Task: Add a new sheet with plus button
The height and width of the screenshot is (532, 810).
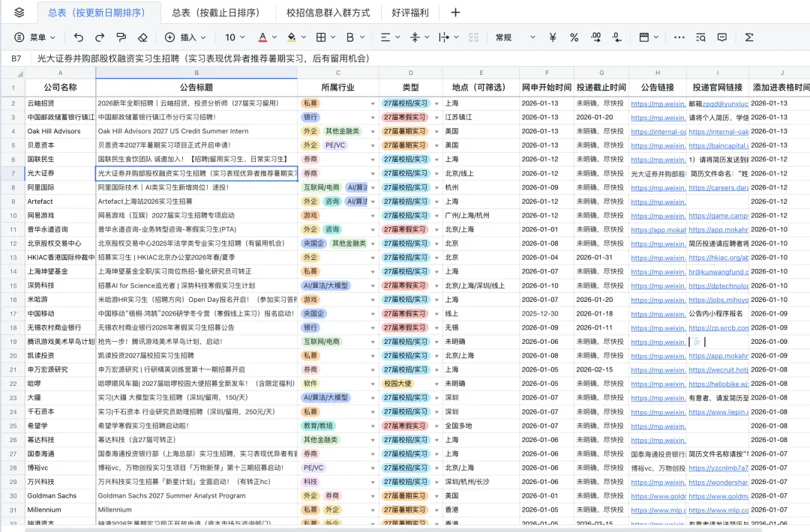Action: (x=455, y=13)
